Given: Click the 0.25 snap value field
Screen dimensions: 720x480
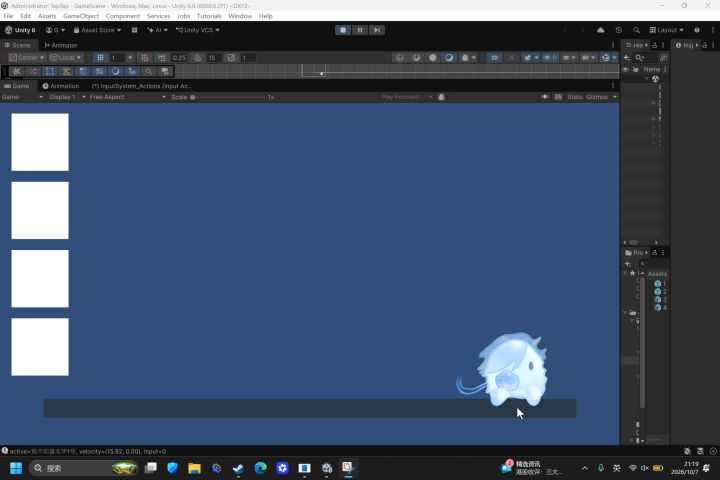Looking at the screenshot, I should [179, 57].
